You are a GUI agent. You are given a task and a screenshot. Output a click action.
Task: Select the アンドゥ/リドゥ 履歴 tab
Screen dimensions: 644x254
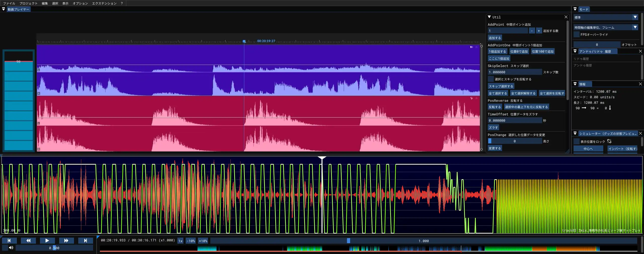click(597, 51)
